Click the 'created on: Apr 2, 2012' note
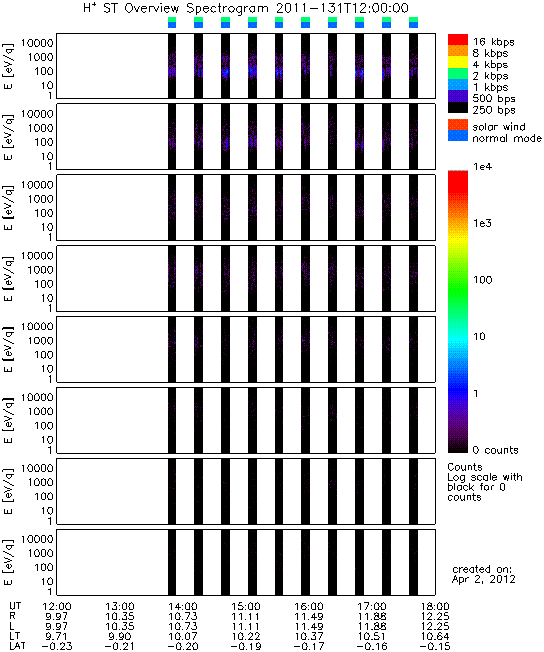 [x=484, y=574]
